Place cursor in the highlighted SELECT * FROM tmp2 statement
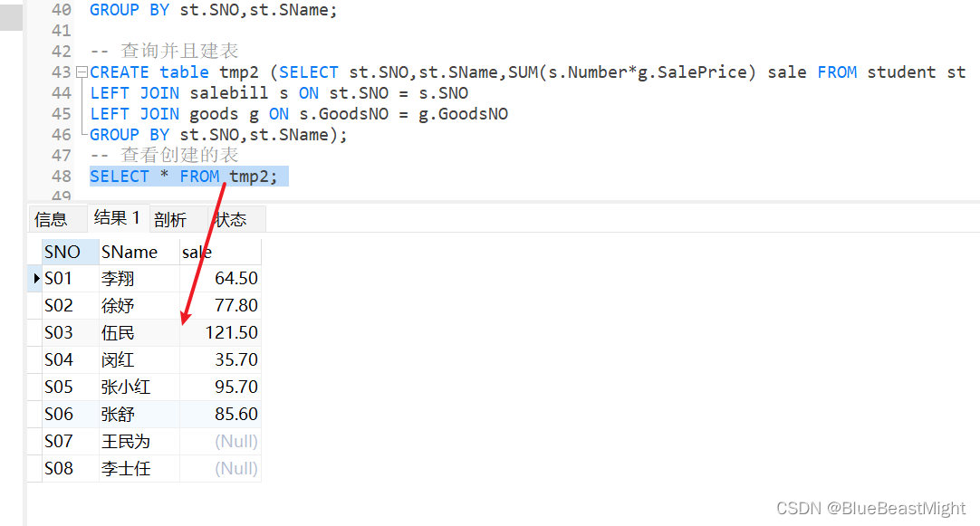 (184, 177)
